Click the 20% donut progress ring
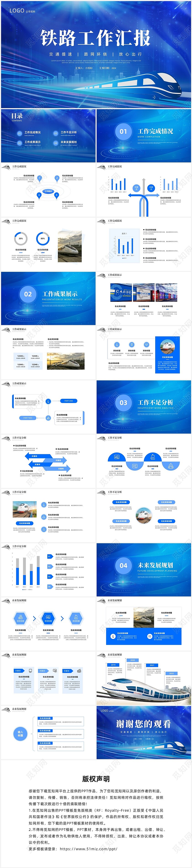 click(x=21, y=239)
